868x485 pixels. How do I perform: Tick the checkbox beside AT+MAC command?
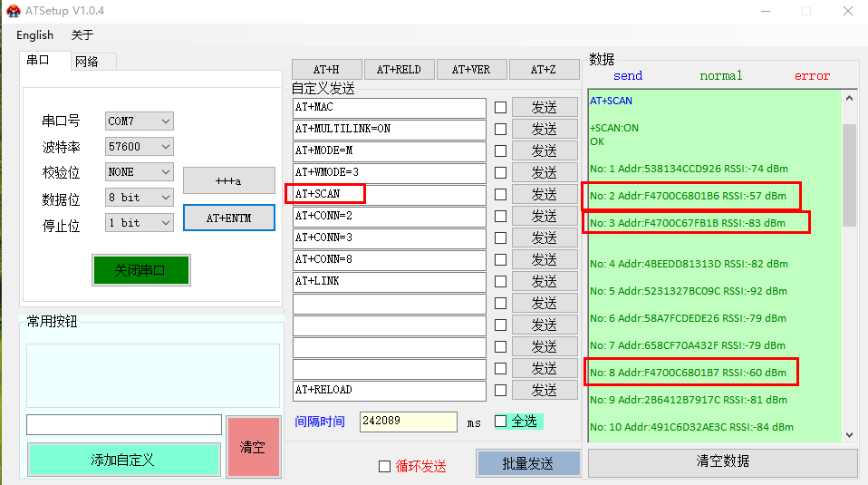(x=500, y=107)
